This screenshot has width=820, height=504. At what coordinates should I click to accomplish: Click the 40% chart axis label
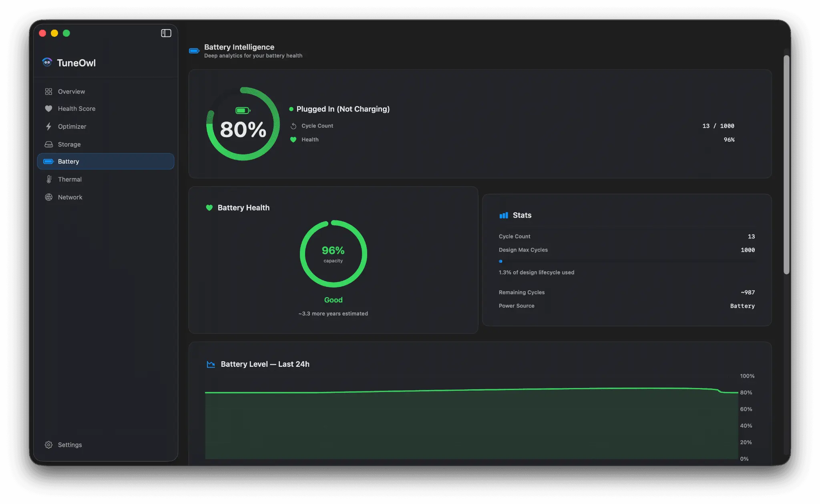(746, 426)
